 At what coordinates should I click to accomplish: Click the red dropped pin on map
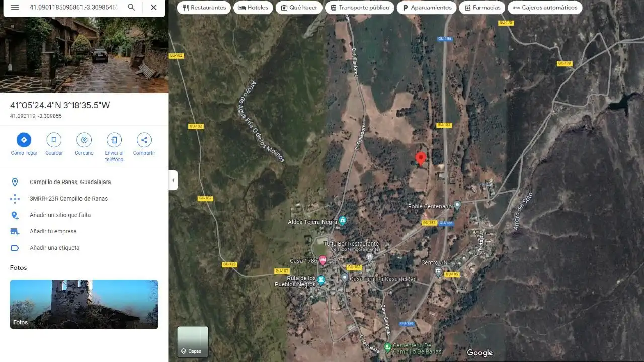421,159
